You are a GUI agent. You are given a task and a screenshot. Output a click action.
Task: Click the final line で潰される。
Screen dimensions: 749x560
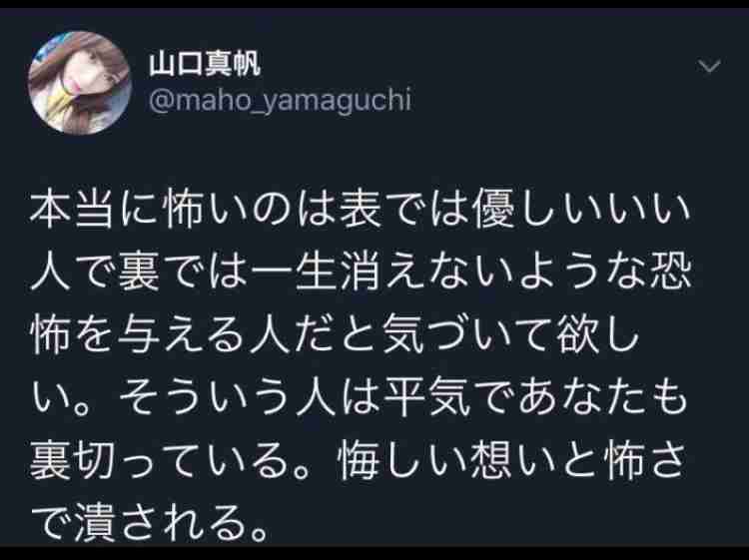pyautogui.click(x=149, y=524)
